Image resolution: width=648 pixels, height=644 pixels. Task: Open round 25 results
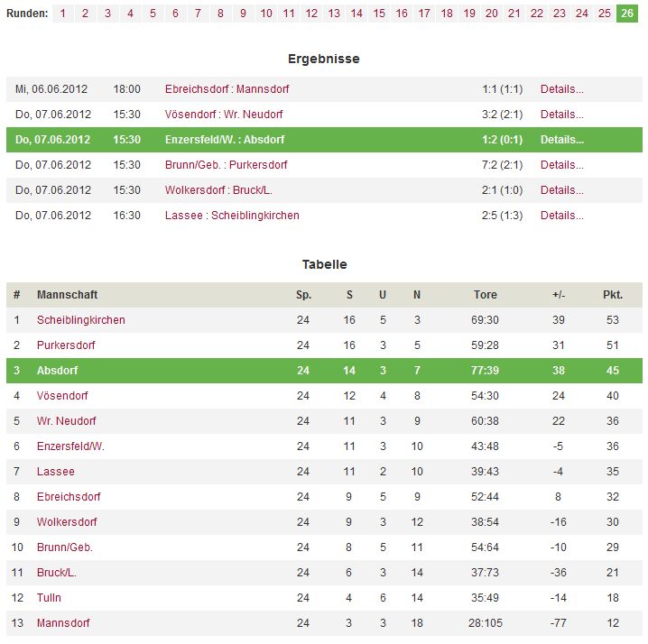click(x=604, y=14)
